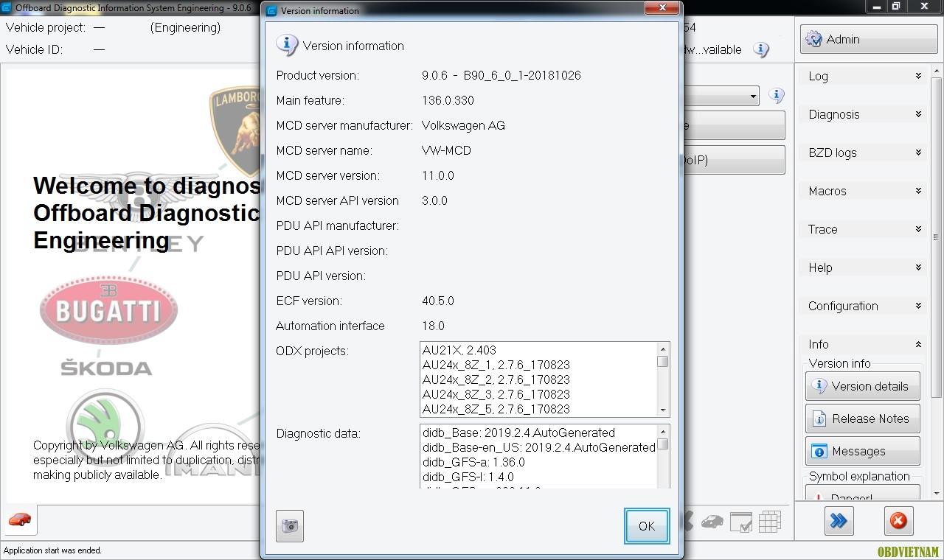Screen dimensions: 944x560
Task: Click the window-with-checkmark icon in bottom toolbar
Action: tap(741, 522)
